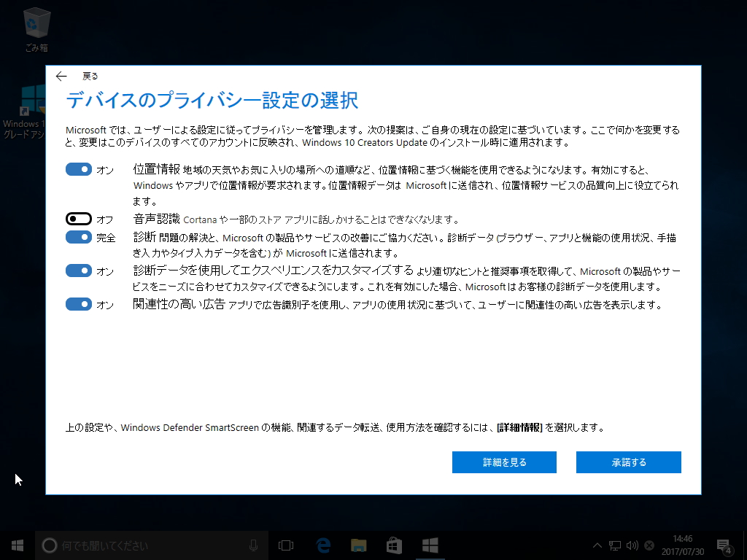Open File Explorer from the taskbar
This screenshot has width=747, height=560.
tap(357, 545)
